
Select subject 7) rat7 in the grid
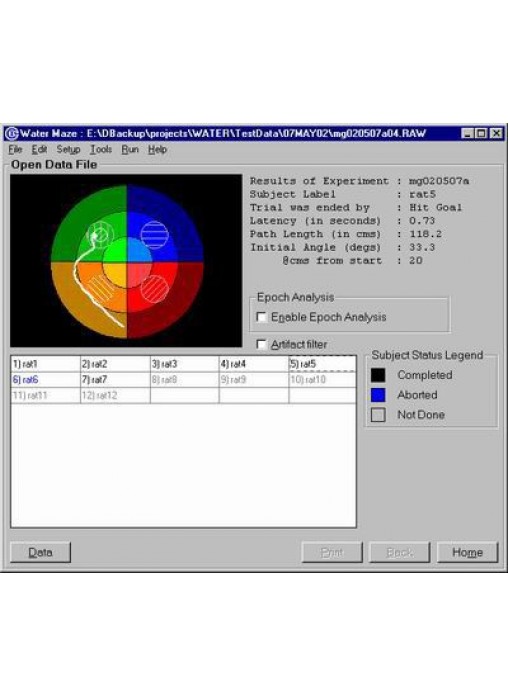point(115,380)
